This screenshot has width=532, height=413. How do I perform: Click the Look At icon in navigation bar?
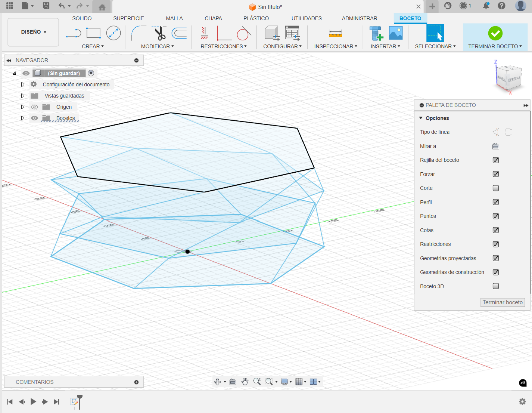pyautogui.click(x=233, y=382)
